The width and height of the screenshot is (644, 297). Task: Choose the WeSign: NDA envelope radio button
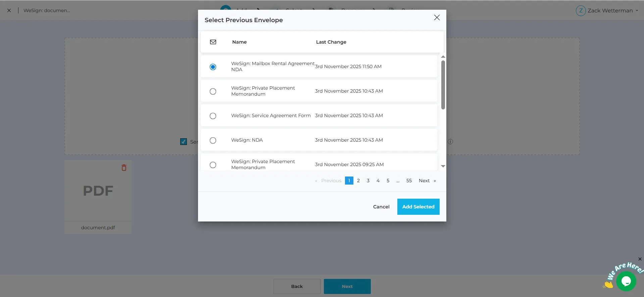(213, 140)
